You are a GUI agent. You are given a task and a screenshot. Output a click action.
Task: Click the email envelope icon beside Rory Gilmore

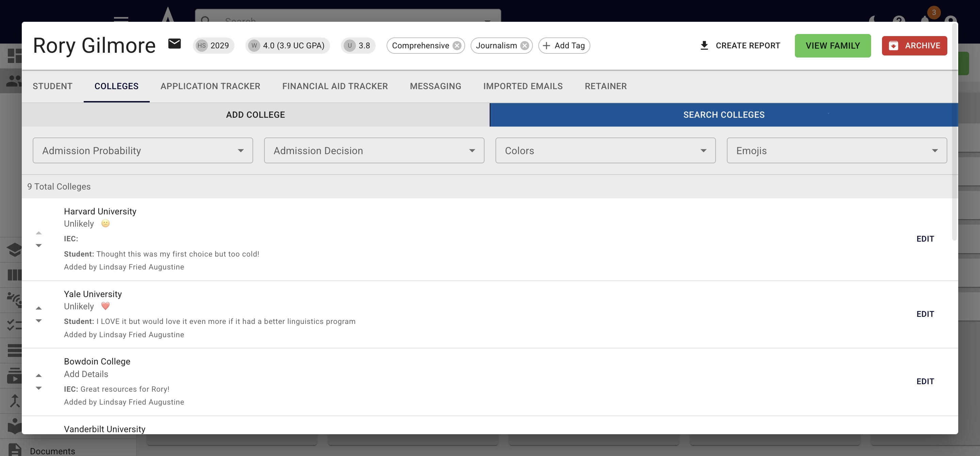[175, 44]
